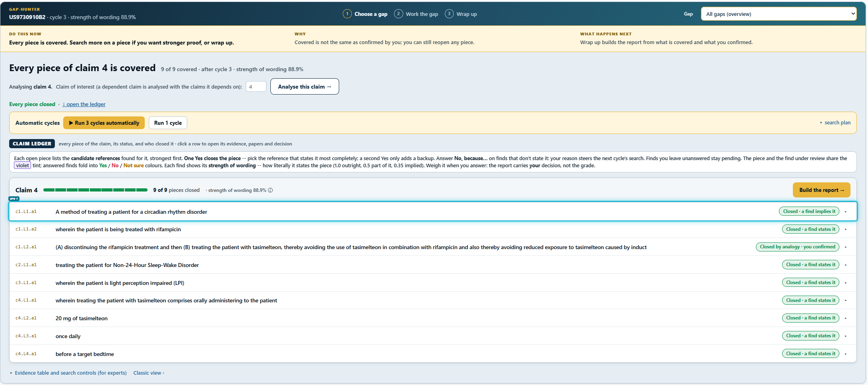Click the Analyse this claim button
This screenshot has height=385, width=868.
click(x=305, y=87)
